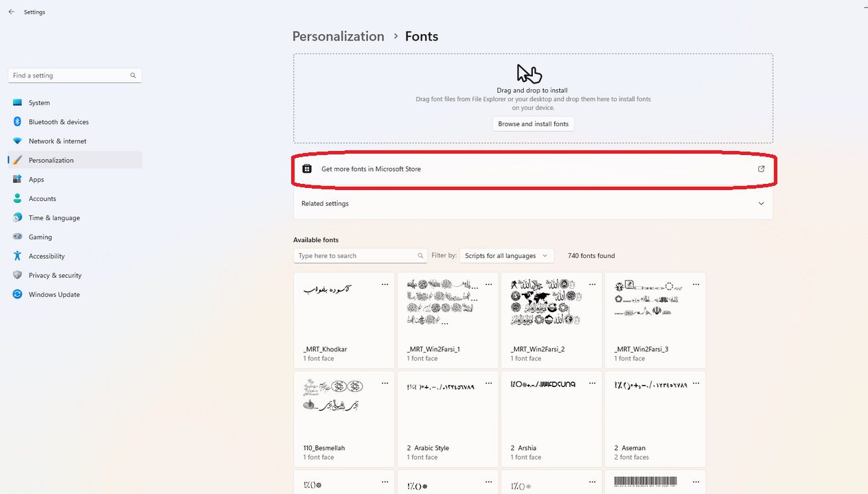Open more options for _MRT_Khodkar font

pos(385,284)
